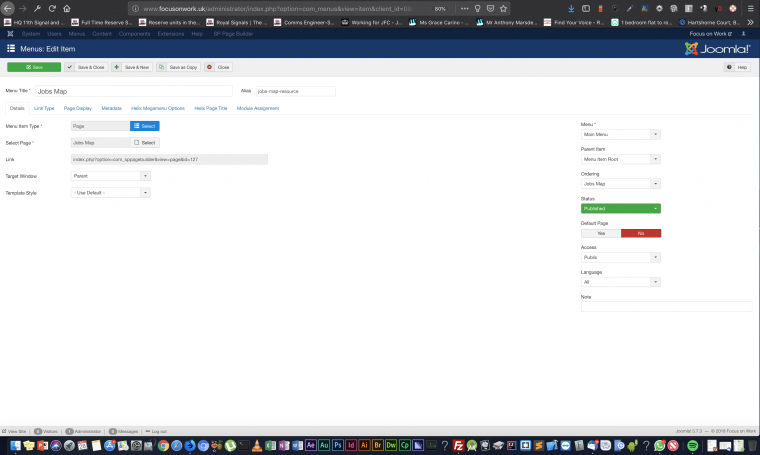Screen dimensions: 760x455
Task: Open the developer wrench icon in browser toolbar
Action: point(37,8)
